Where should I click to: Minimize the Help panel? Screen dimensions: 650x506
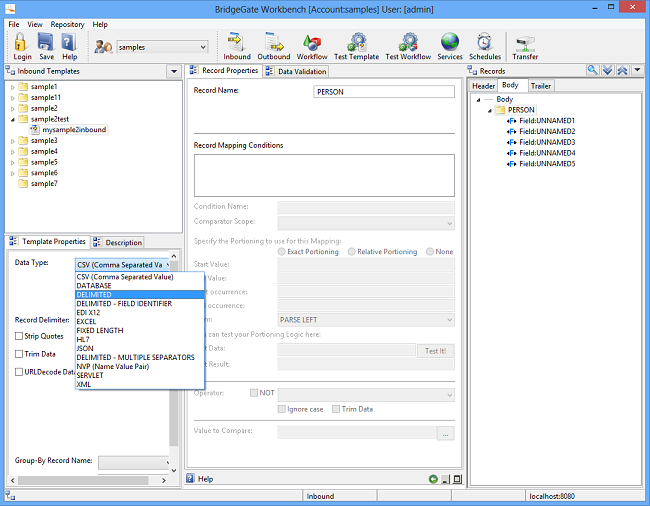pyautogui.click(x=445, y=479)
